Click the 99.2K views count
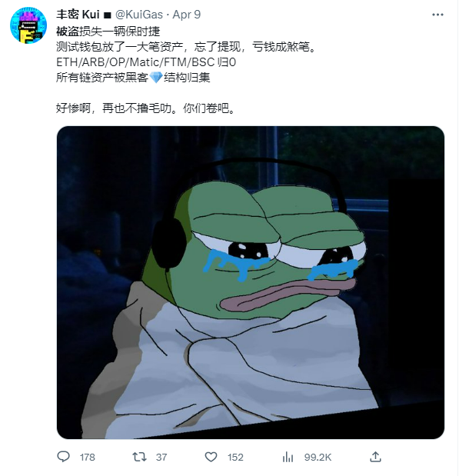Image resolution: width=459 pixels, height=476 pixels. 318,457
